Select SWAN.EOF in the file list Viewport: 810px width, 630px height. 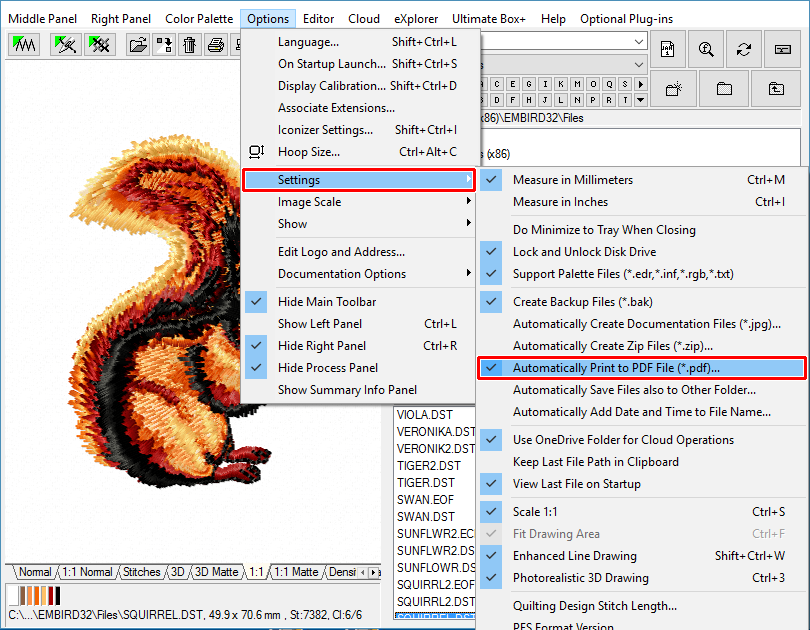pos(425,500)
